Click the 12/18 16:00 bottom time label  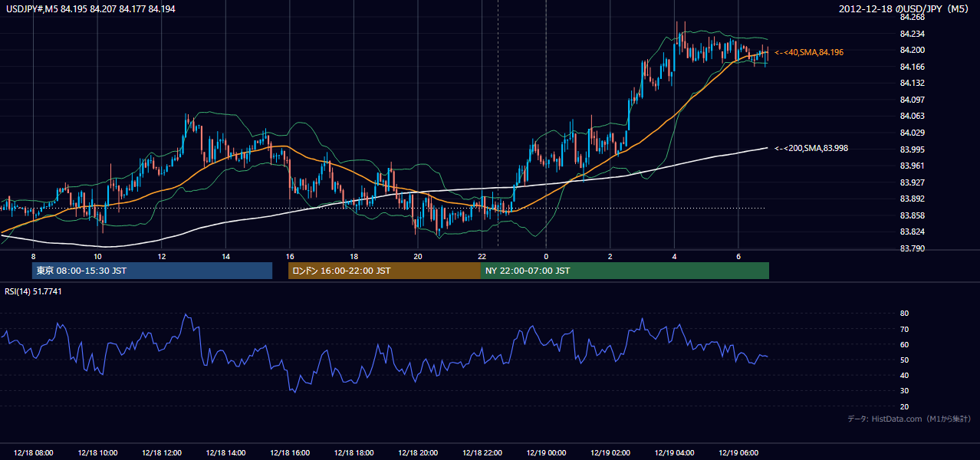point(289,453)
